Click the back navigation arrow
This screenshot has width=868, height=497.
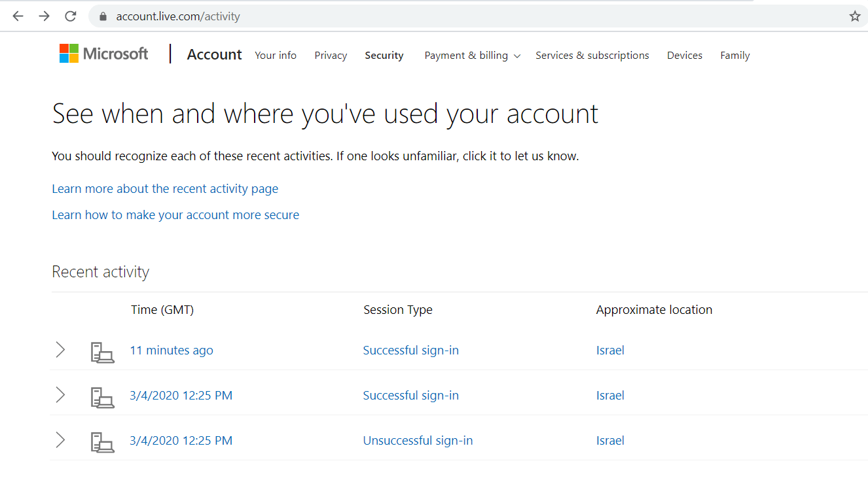[18, 16]
